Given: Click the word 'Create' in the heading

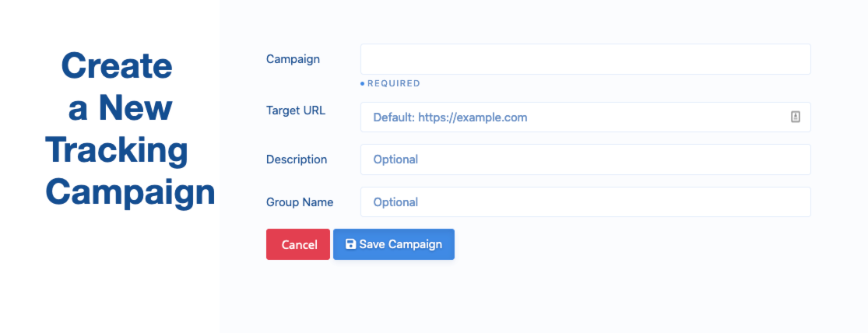Looking at the screenshot, I should point(117,65).
